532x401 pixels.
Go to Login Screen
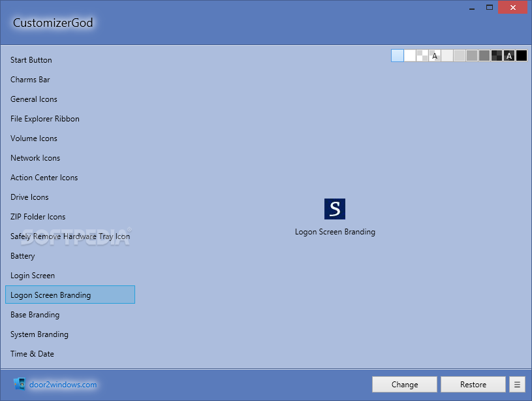[70, 276]
